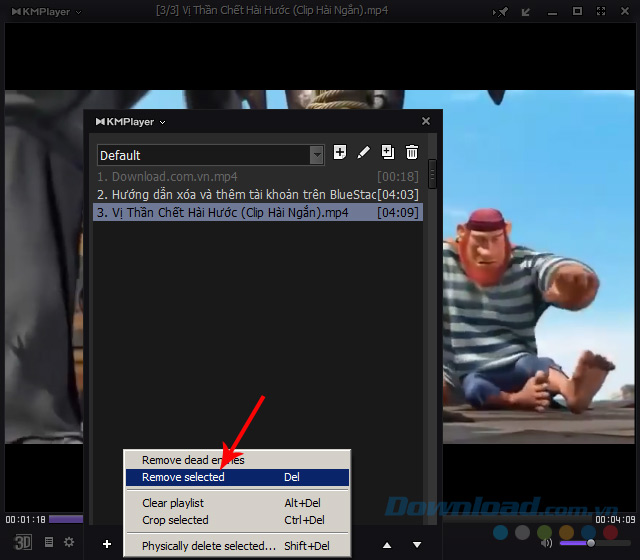Toggle the 3D mode button
The image size is (640, 560).
[22, 542]
